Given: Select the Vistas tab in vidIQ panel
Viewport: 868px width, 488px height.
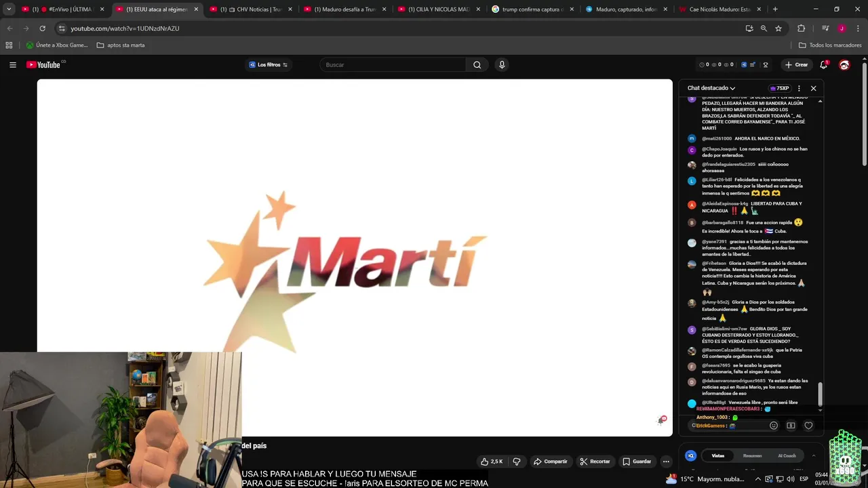Looking at the screenshot, I should 718,455.
